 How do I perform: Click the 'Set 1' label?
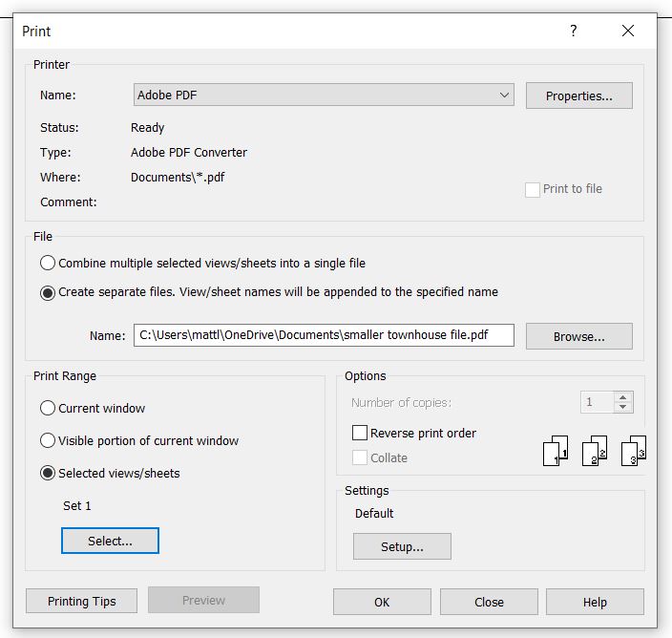coord(77,505)
